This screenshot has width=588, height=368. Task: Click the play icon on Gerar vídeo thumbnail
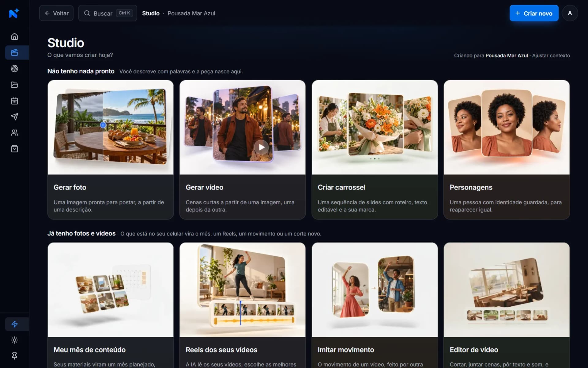tap(261, 148)
